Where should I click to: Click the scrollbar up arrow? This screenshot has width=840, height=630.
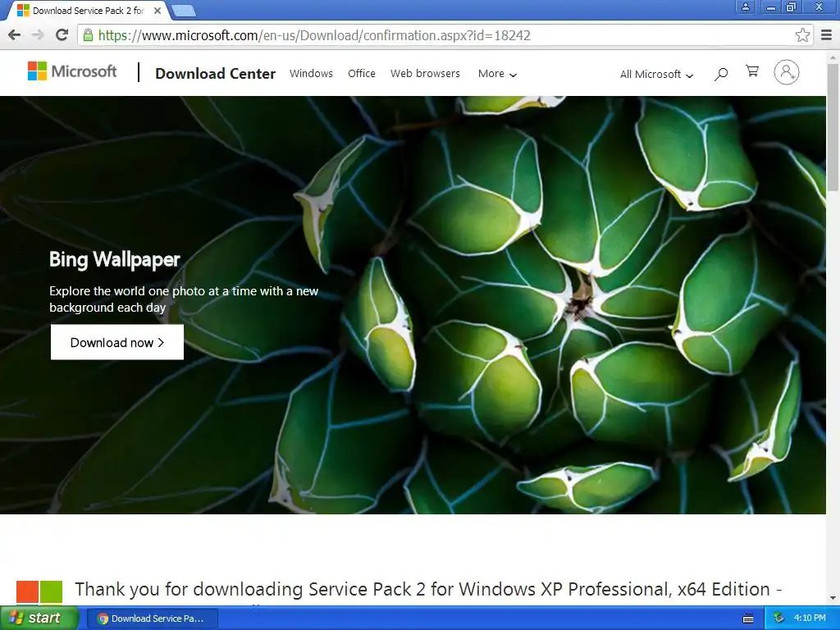[x=833, y=57]
